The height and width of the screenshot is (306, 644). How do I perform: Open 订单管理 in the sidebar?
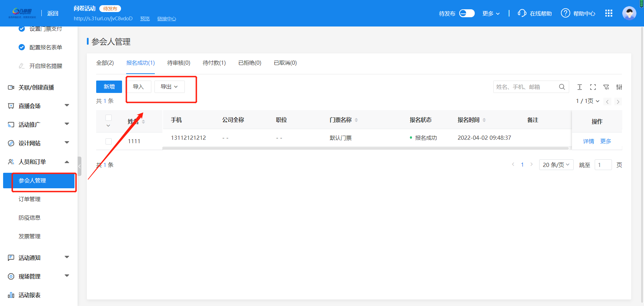coord(30,199)
